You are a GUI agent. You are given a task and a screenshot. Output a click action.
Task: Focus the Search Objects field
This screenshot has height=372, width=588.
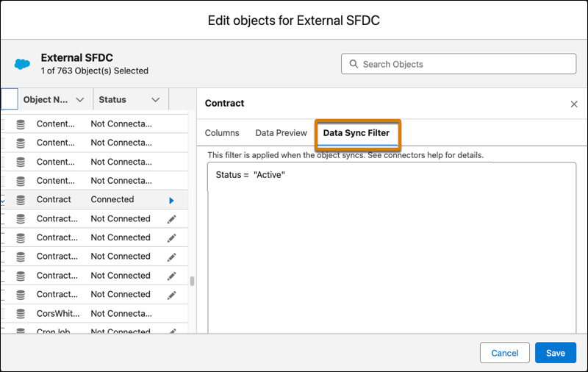pyautogui.click(x=459, y=64)
